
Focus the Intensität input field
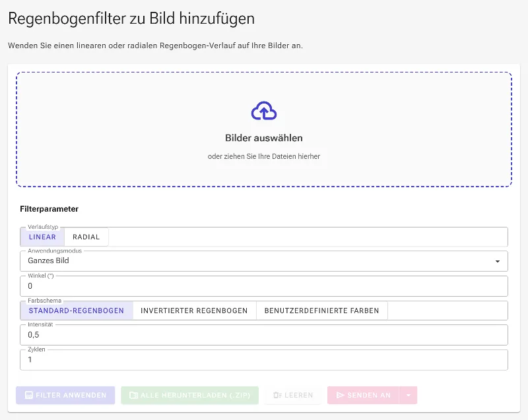point(264,335)
